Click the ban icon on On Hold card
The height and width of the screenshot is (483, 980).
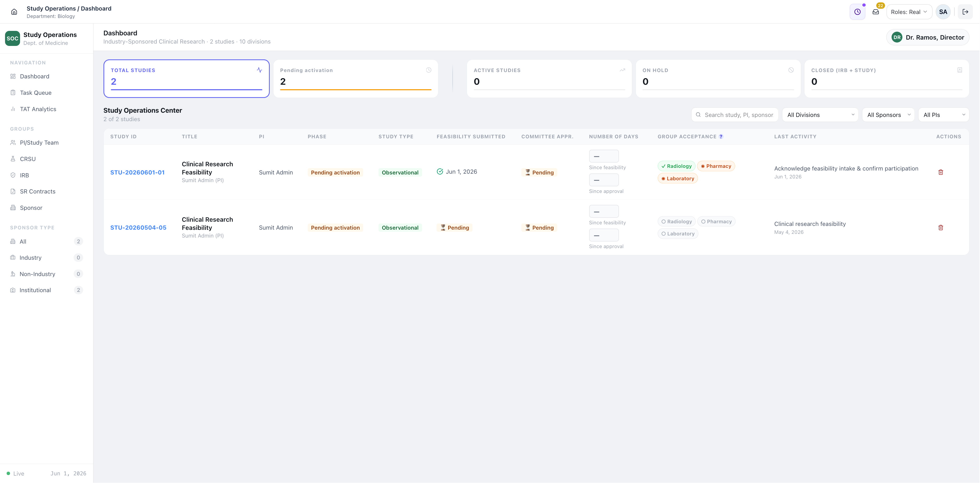tap(791, 70)
